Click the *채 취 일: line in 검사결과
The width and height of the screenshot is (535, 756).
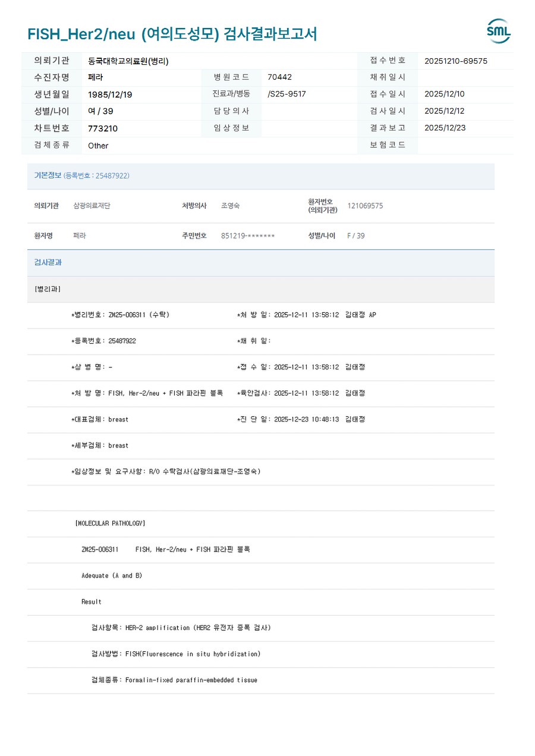(254, 341)
